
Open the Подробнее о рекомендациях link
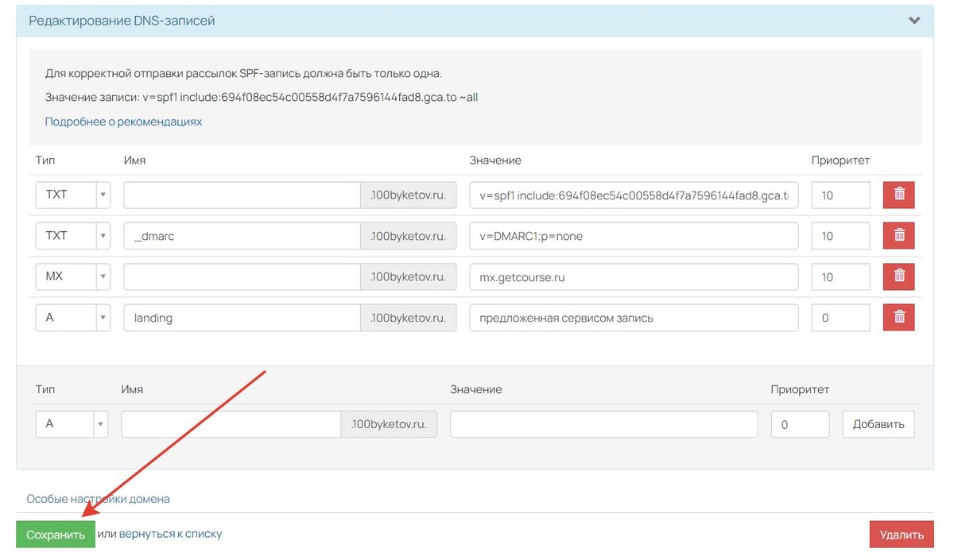point(124,122)
